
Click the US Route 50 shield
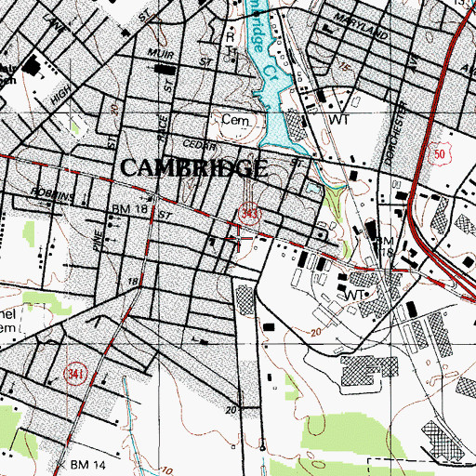439,153
